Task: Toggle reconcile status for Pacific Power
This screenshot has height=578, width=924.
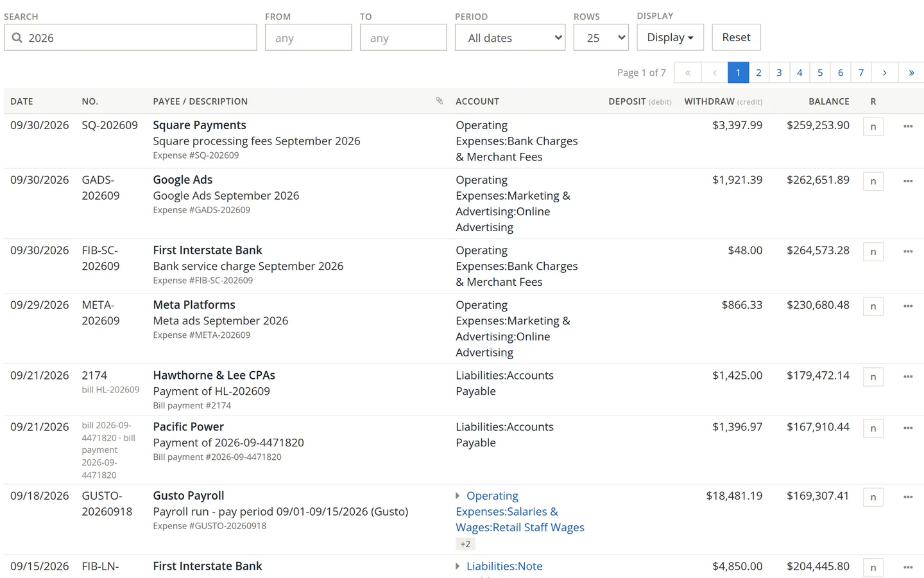Action: pos(873,429)
